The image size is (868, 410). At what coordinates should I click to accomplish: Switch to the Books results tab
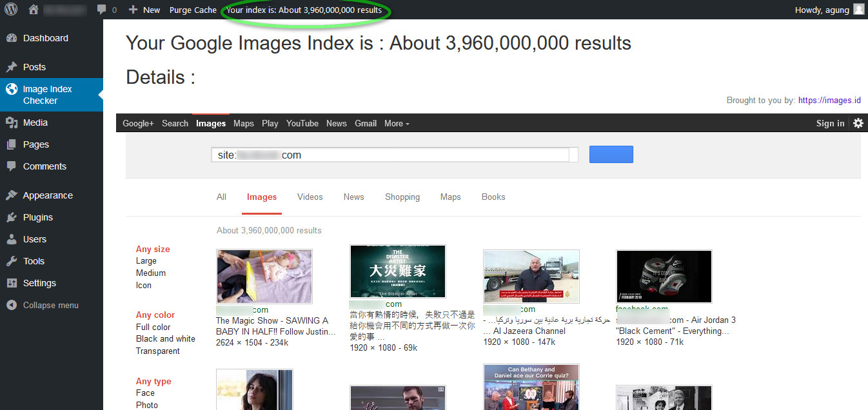(x=493, y=197)
